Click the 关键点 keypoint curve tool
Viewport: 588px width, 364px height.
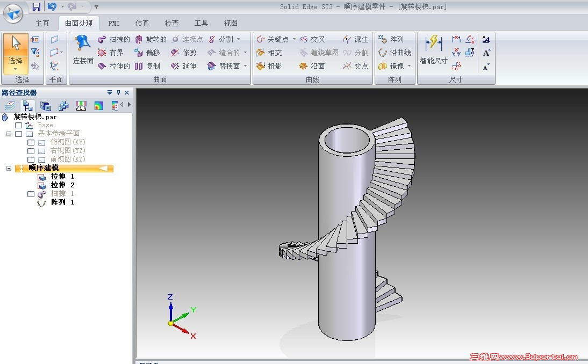tap(273, 39)
